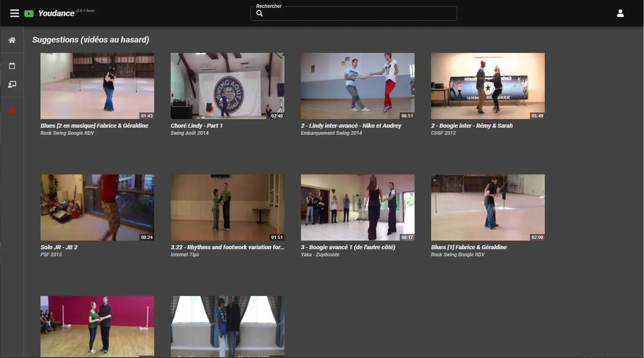Screen dimensions: 644x358
Task: Click the red power-off icon to log out
Action: point(12,110)
